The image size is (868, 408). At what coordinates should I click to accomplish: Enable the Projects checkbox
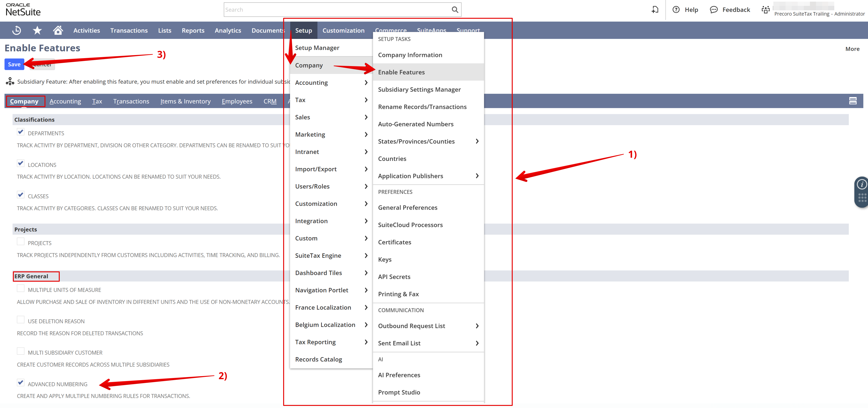click(x=21, y=242)
